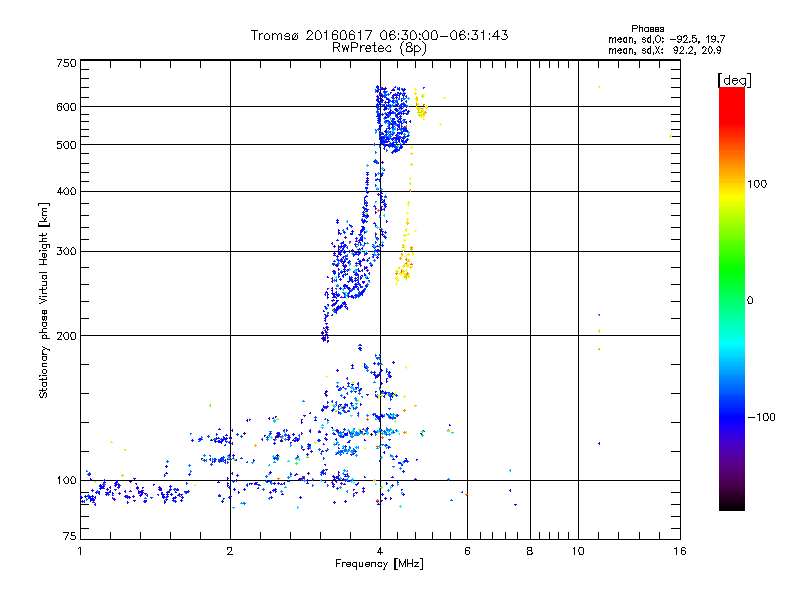The image size is (800, 600).
Task: Click the 'mean, sd,X: 92.2, 20.9' line
Action: pos(664,50)
